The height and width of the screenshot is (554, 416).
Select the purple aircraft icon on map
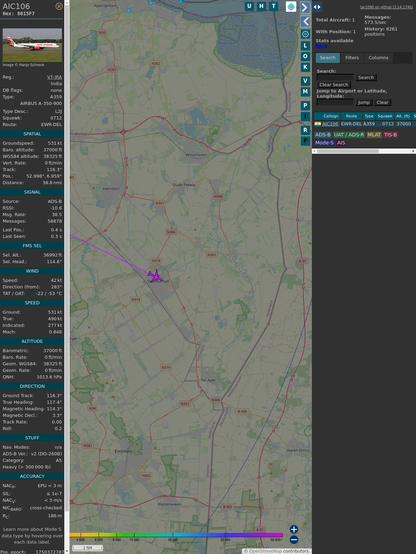coord(155,276)
